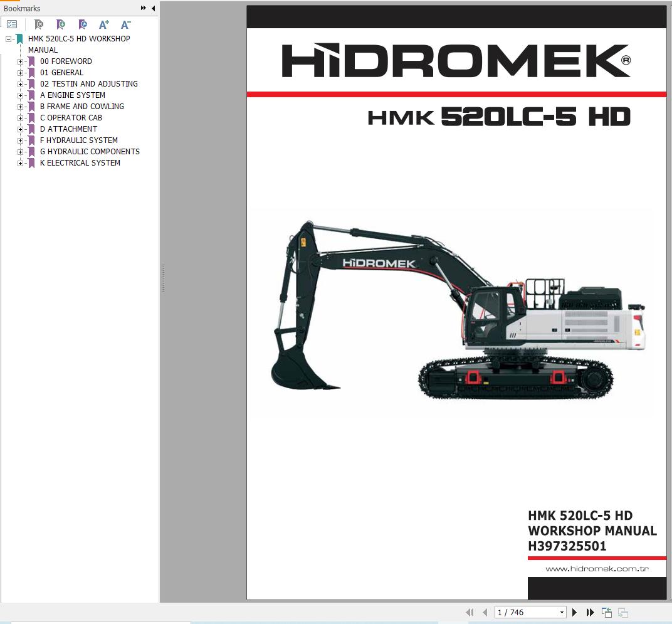Expand the C OPERATOR CAB bookmark
The width and height of the screenshot is (672, 624).
pos(20,118)
